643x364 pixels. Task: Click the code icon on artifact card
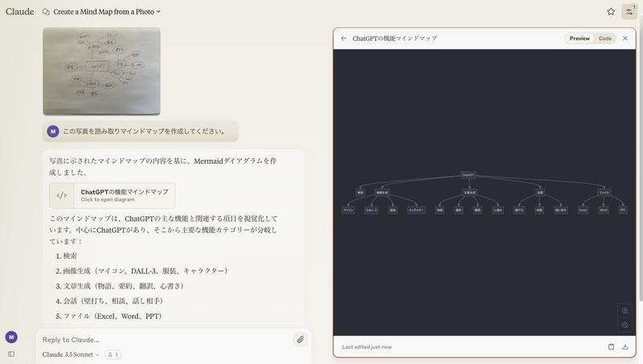tap(62, 195)
